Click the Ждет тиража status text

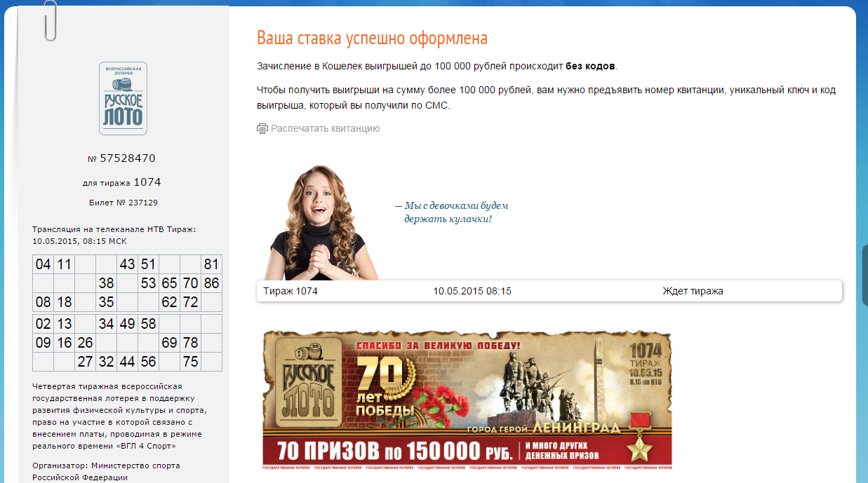tap(693, 291)
